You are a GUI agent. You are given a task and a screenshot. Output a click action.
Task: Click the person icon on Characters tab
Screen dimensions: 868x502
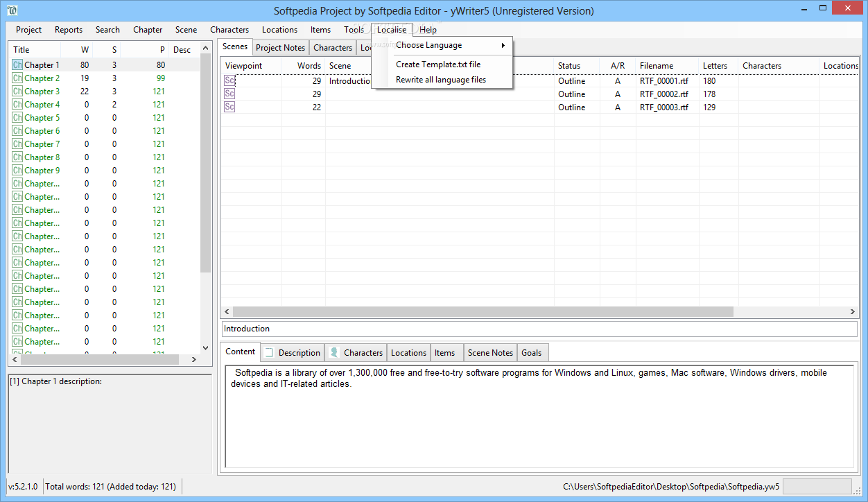334,352
